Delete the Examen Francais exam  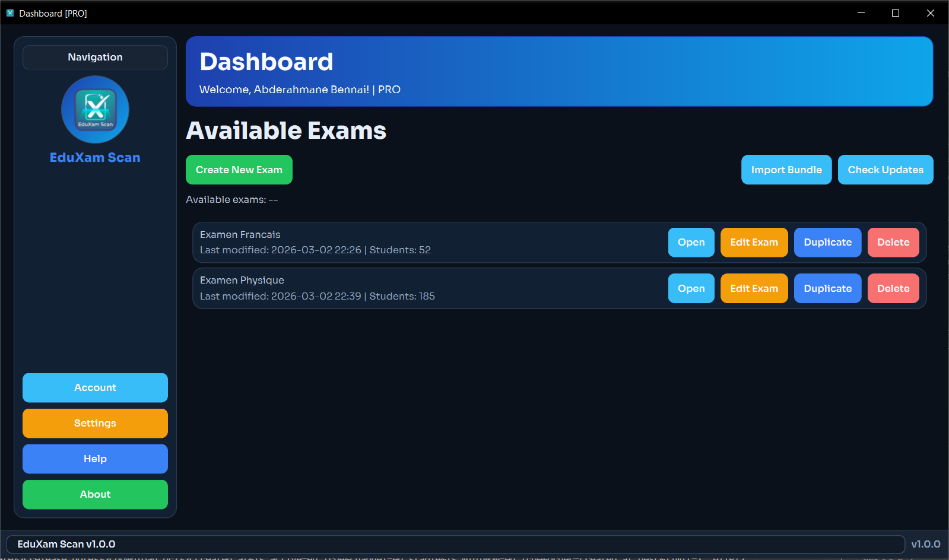[893, 243]
